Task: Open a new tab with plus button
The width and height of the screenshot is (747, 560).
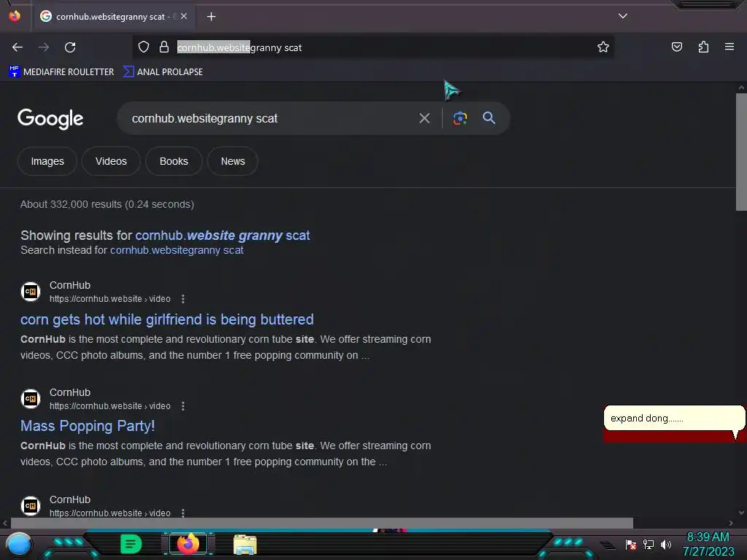Action: click(211, 17)
